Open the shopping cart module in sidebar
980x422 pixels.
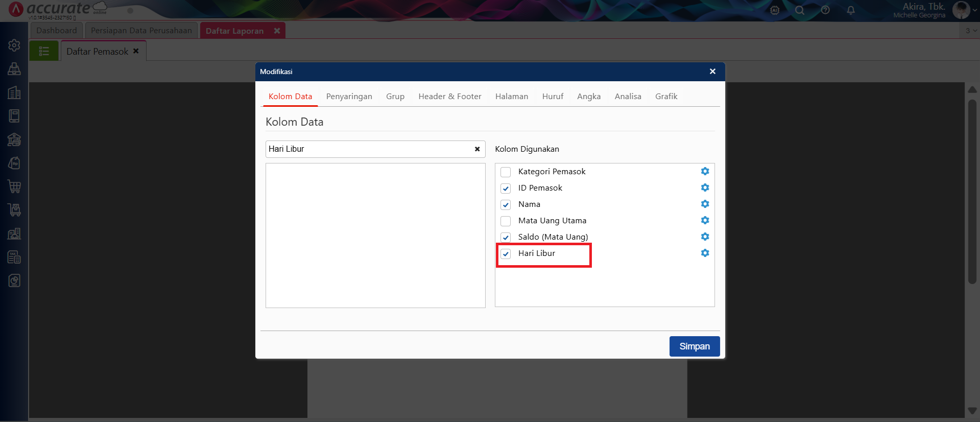pos(14,186)
